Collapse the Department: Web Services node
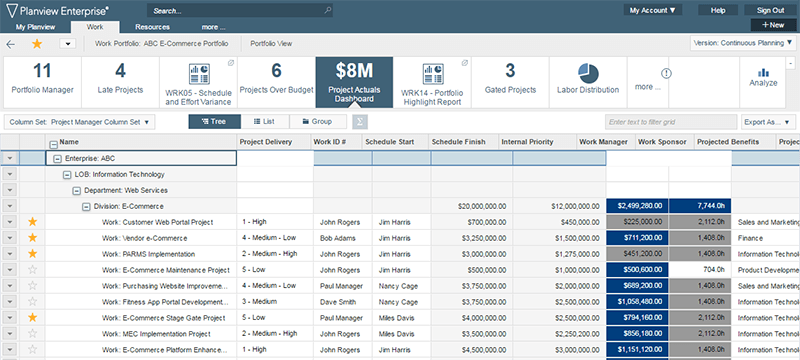Viewport: 800px width, 360px height. (77, 191)
